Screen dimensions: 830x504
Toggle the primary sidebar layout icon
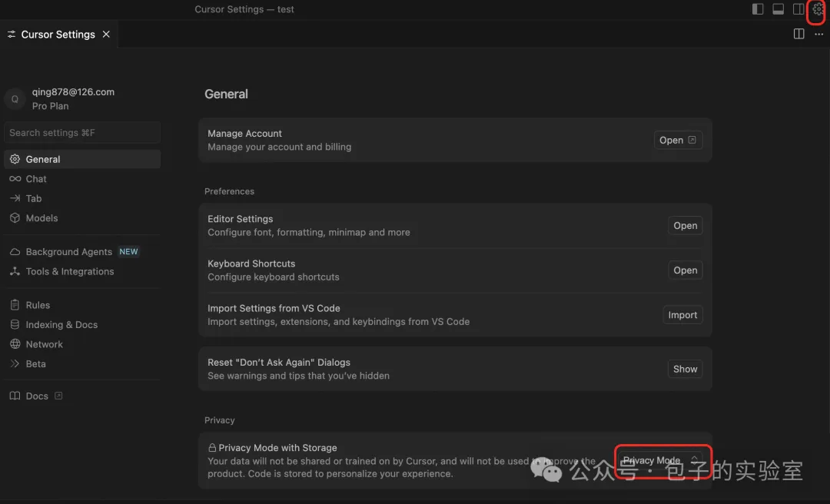tap(758, 9)
